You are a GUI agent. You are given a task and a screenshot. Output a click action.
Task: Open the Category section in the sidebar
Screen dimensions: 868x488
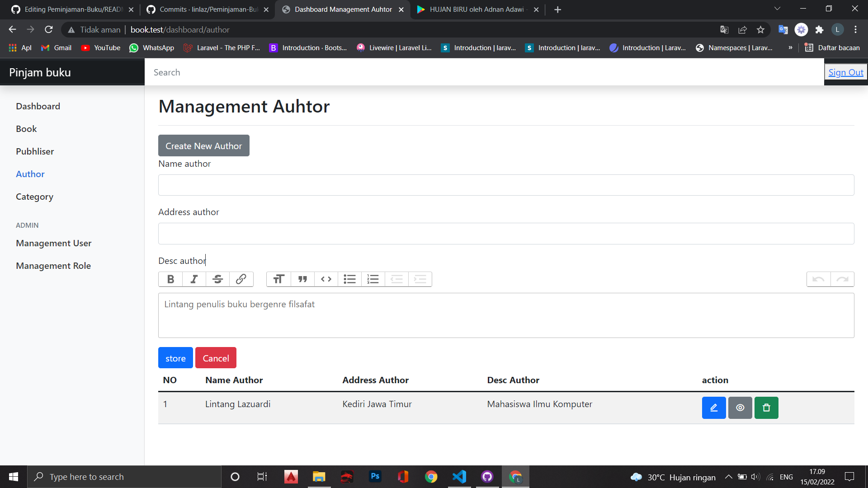[34, 197]
